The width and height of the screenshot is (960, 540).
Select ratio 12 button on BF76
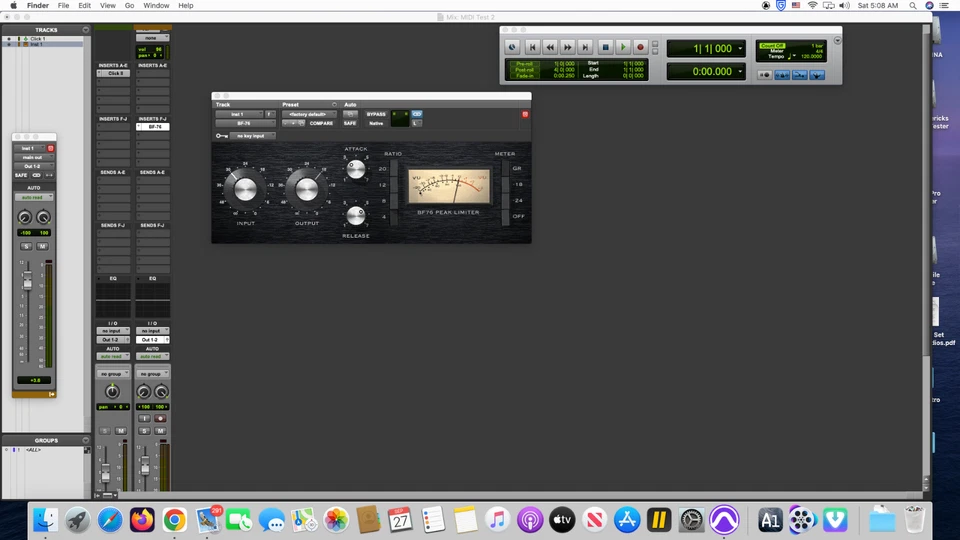click(x=394, y=184)
